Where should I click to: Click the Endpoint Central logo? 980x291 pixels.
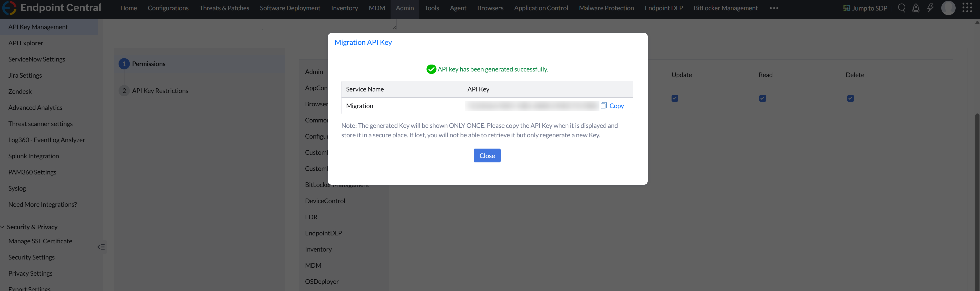tap(9, 8)
